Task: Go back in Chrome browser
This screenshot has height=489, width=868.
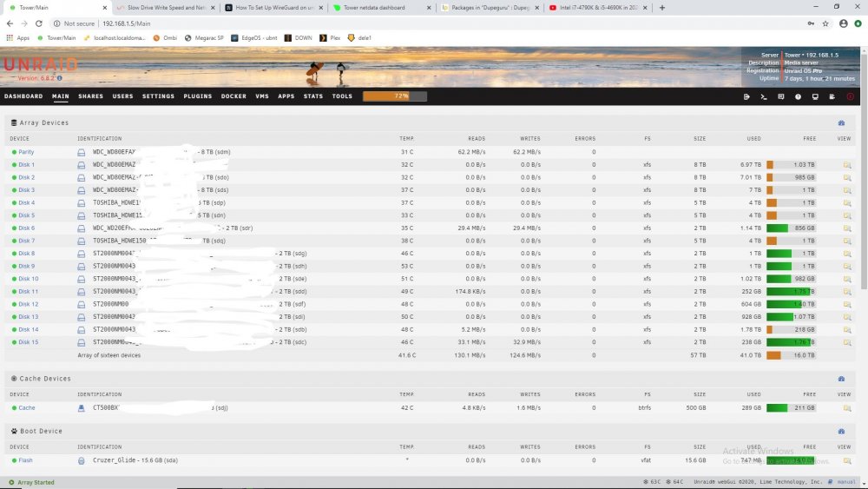Action: (x=10, y=23)
